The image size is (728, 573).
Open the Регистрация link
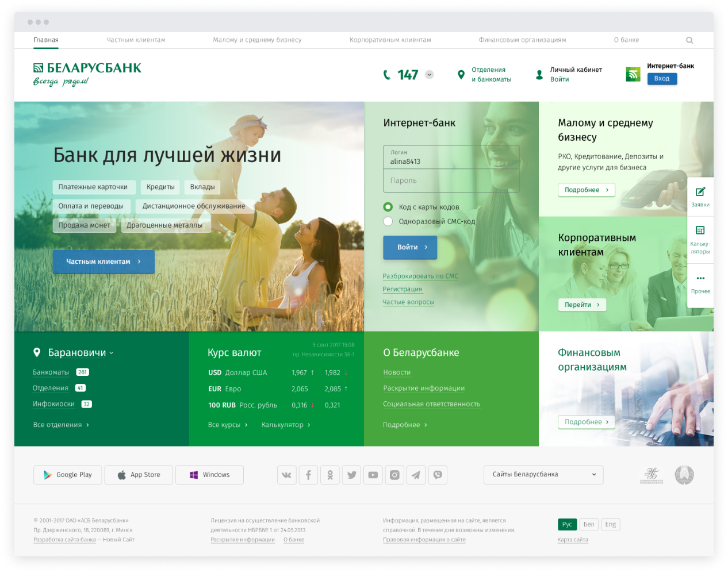(403, 290)
